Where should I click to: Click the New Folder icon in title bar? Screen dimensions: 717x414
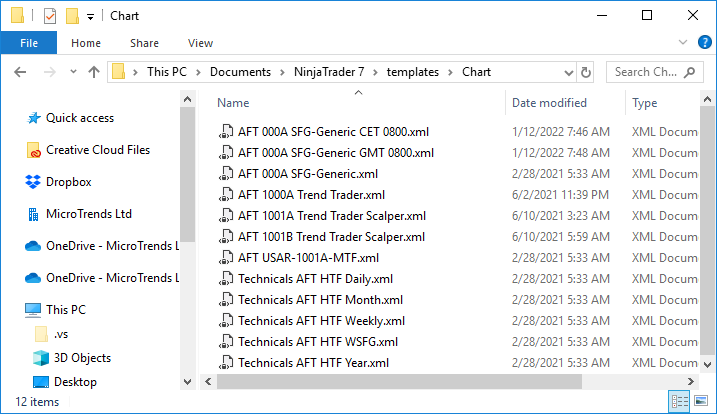click(71, 16)
